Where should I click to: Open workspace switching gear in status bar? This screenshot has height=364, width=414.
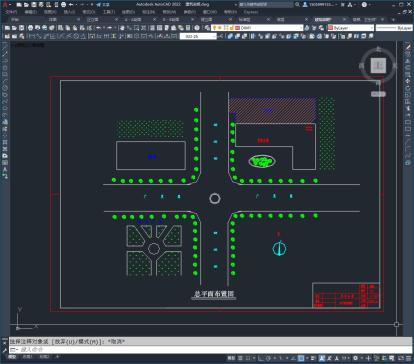(x=355, y=358)
